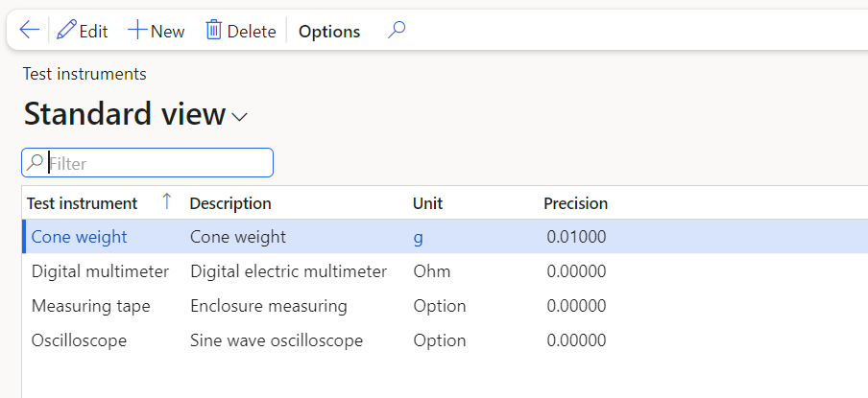The width and height of the screenshot is (868, 398).
Task: Click the Filter input field
Action: click(x=158, y=163)
